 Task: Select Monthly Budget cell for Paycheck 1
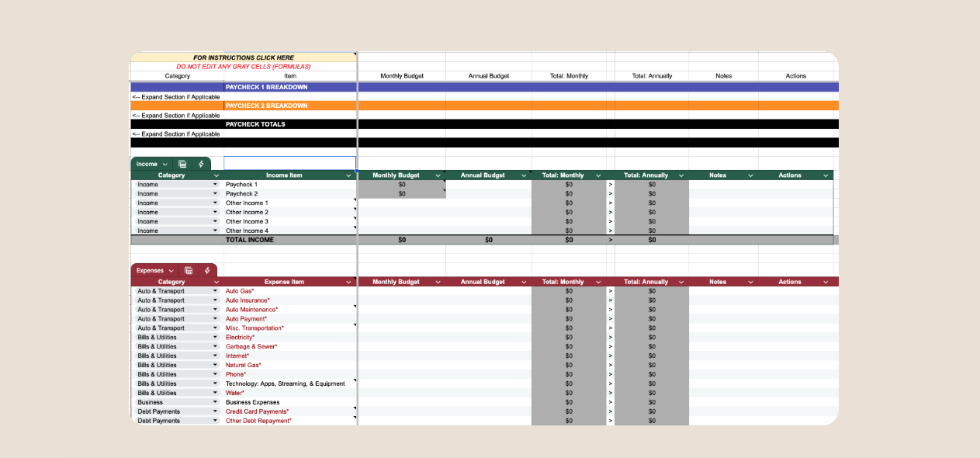pos(402,185)
